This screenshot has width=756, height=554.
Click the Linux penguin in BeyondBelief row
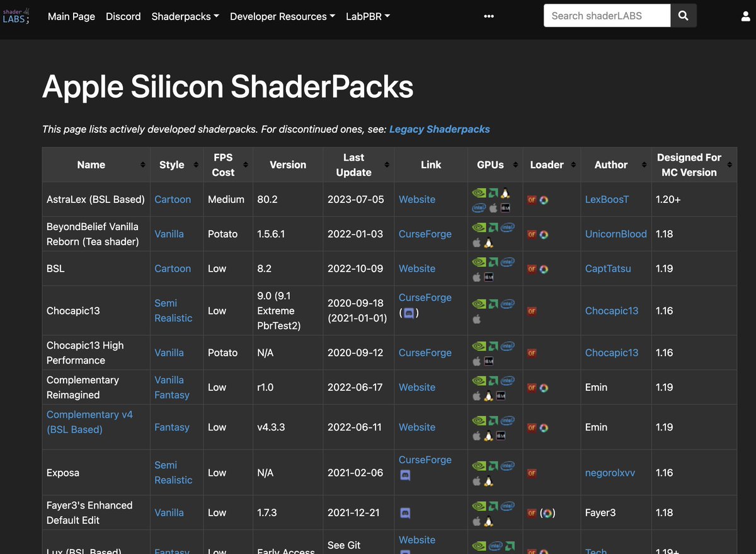click(488, 243)
